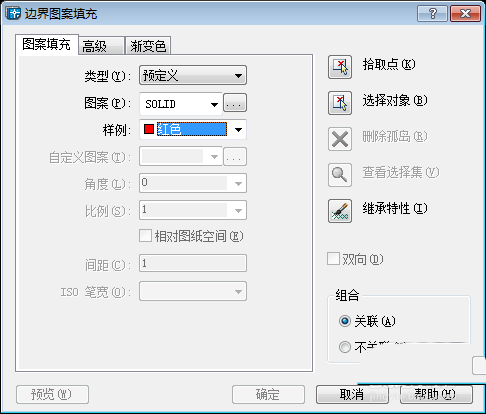Screen dimensions: 486x414
Task: Switch to the 渐变色 tab
Action: pos(148,46)
